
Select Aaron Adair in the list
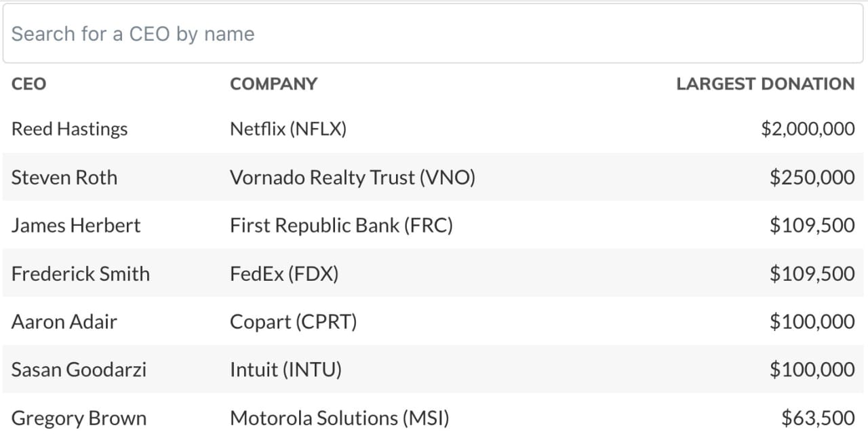click(x=64, y=321)
